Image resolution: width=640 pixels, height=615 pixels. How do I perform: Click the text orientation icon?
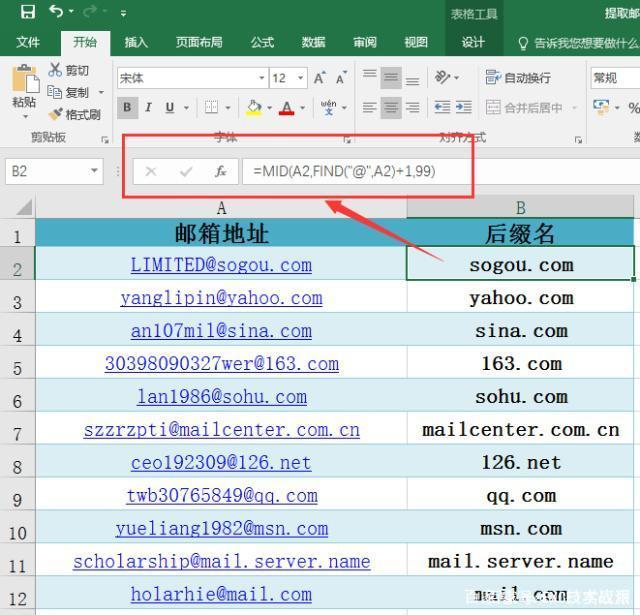pos(442,77)
